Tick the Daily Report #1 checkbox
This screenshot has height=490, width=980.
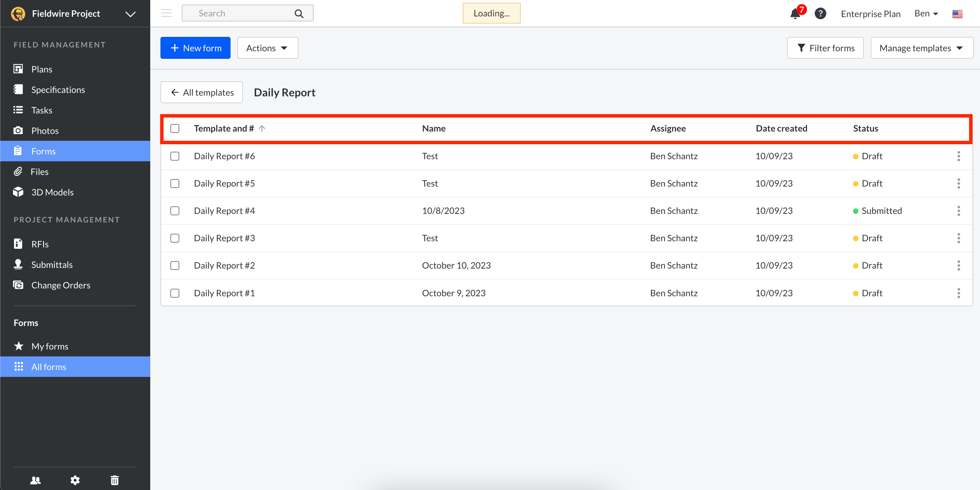(174, 293)
